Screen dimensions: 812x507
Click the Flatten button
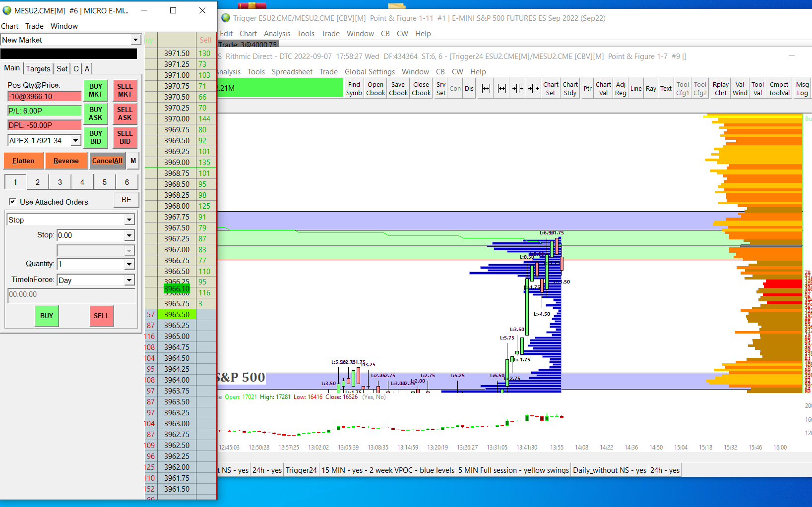pos(23,161)
